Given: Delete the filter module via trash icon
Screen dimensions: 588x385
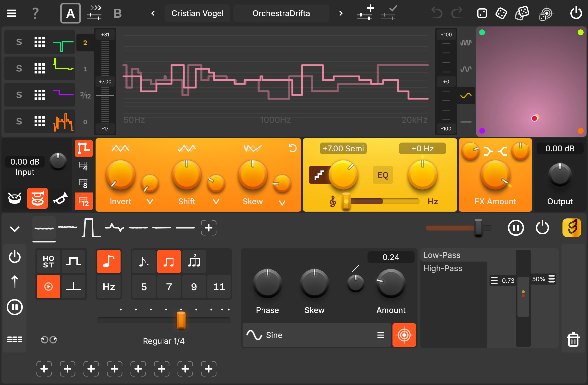Looking at the screenshot, I should pos(574,339).
